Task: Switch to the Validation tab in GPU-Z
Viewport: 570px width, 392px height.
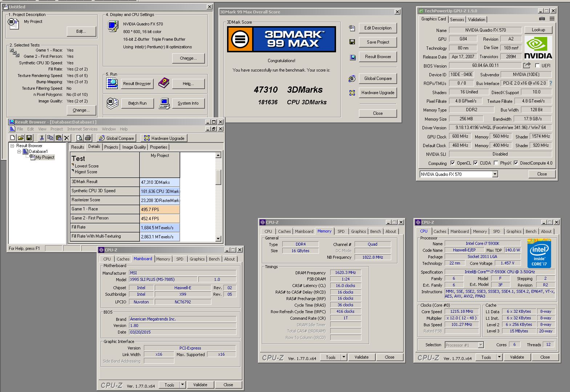Action: pos(476,20)
